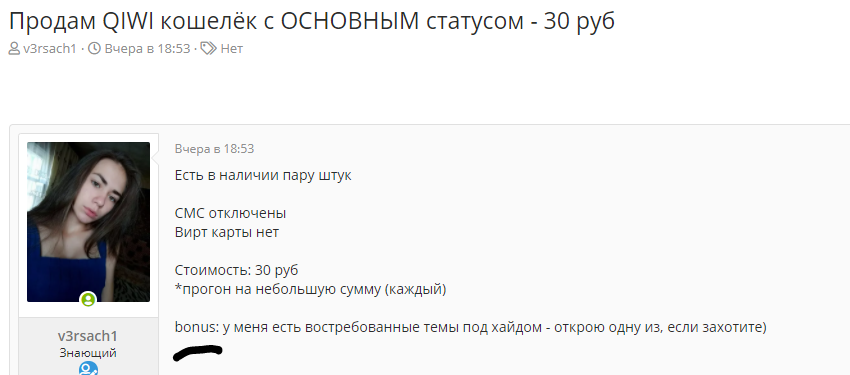Click the text Вирт карты нет
The height and width of the screenshot is (375, 850).
click(227, 232)
